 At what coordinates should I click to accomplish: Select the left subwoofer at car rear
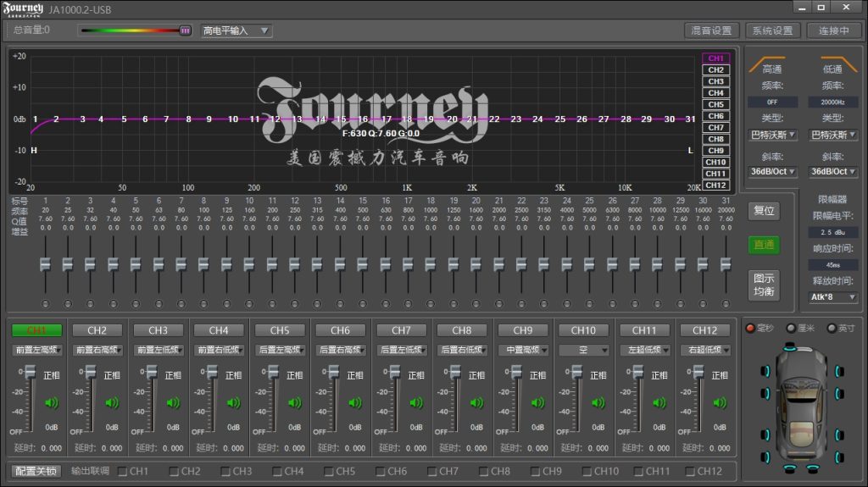click(x=790, y=468)
